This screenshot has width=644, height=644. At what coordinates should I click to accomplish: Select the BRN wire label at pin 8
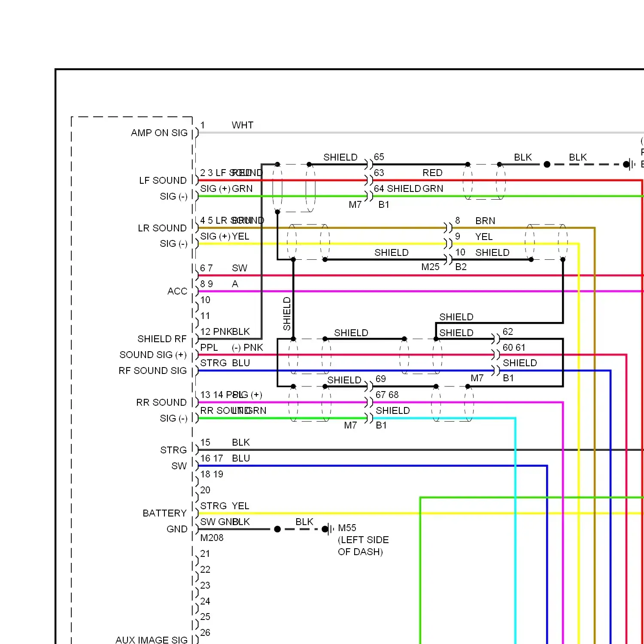pyautogui.click(x=485, y=221)
